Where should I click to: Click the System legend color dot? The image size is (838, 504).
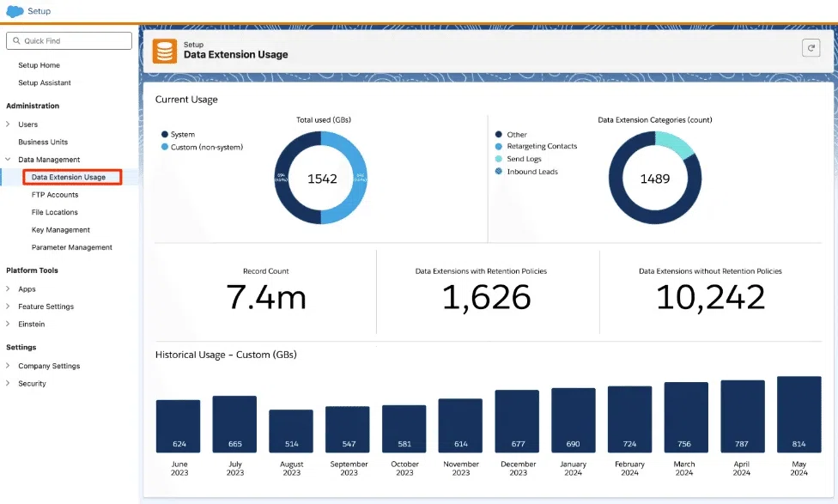(x=165, y=134)
